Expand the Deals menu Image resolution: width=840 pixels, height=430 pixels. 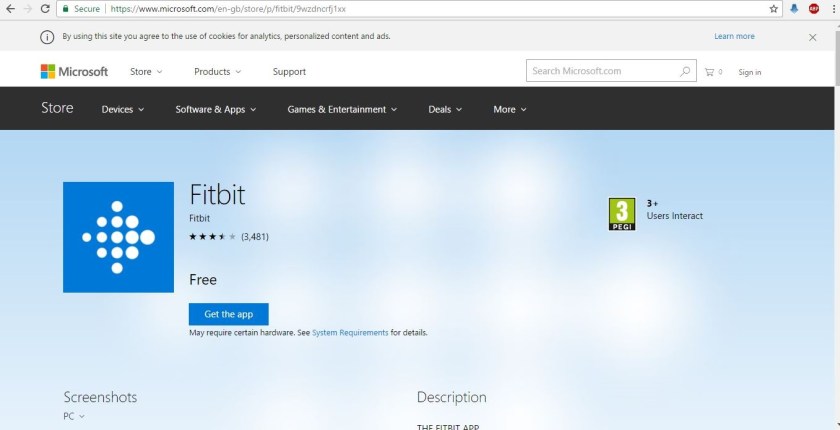pos(445,109)
